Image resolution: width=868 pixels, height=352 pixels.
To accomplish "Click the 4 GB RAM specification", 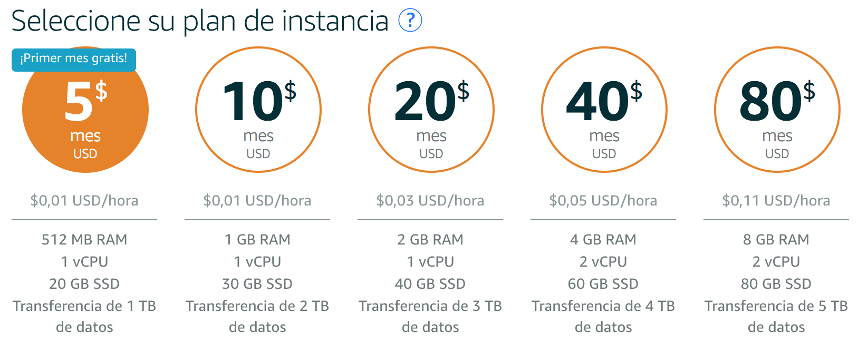I will [x=603, y=240].
